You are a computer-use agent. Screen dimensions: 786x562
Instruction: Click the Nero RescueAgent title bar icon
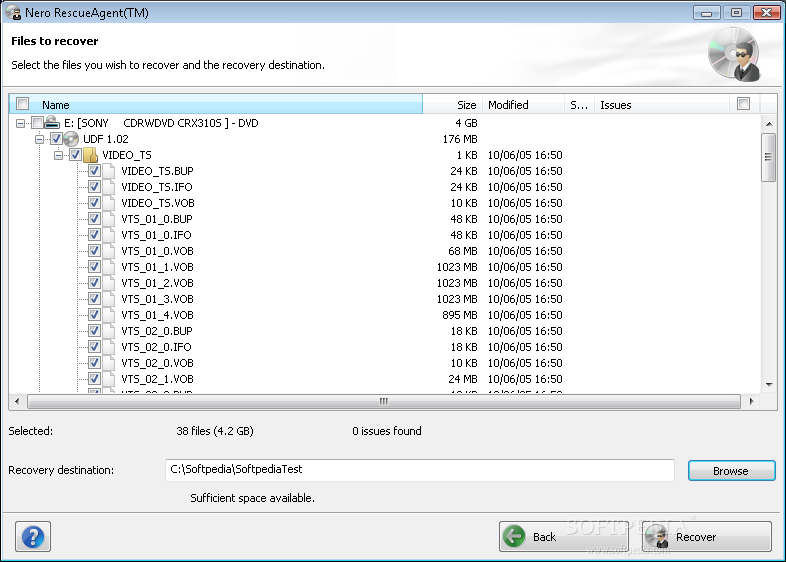coord(13,13)
